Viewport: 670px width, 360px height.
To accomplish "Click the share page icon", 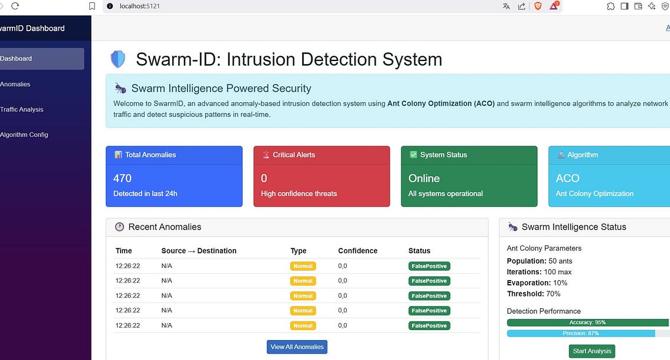I will [522, 6].
